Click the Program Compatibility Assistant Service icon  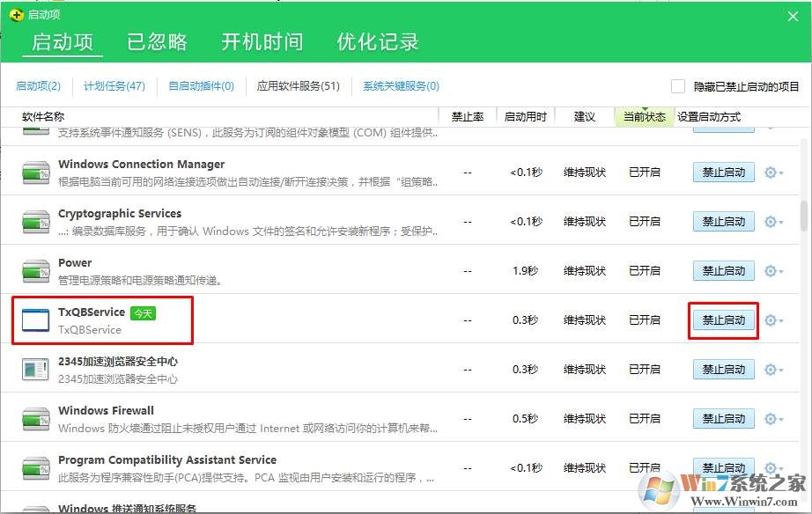click(36, 468)
